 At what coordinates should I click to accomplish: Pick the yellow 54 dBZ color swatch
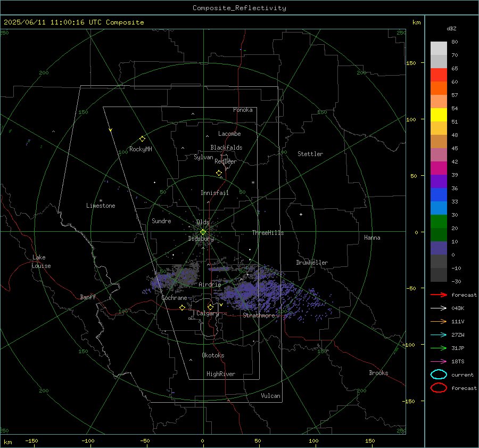(x=439, y=115)
